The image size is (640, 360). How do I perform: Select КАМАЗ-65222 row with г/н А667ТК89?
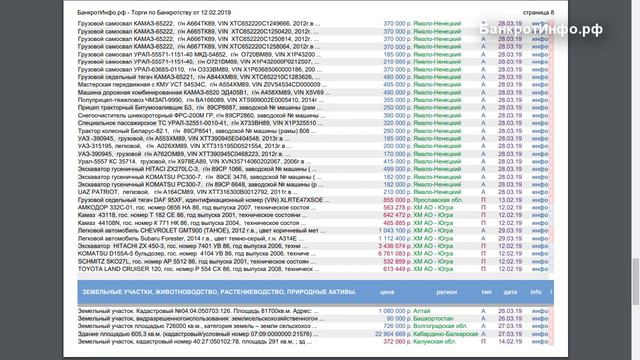(x=199, y=47)
